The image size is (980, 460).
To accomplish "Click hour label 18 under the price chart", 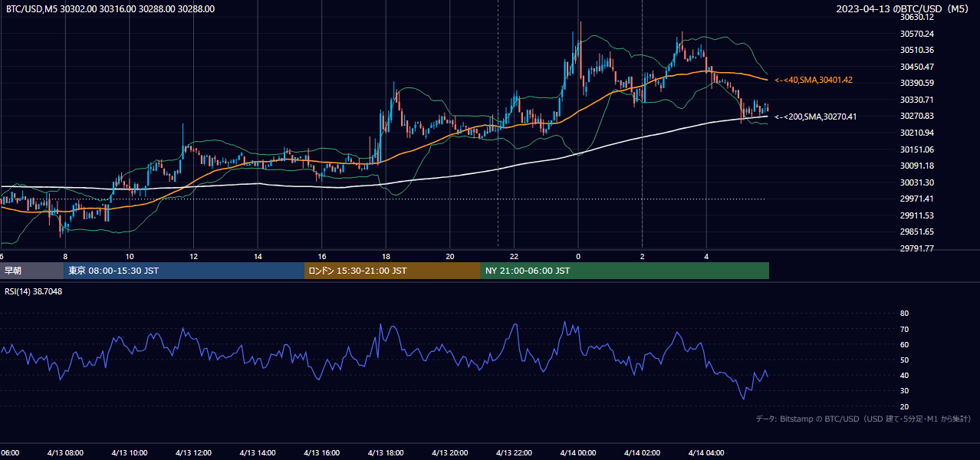I will click(386, 257).
